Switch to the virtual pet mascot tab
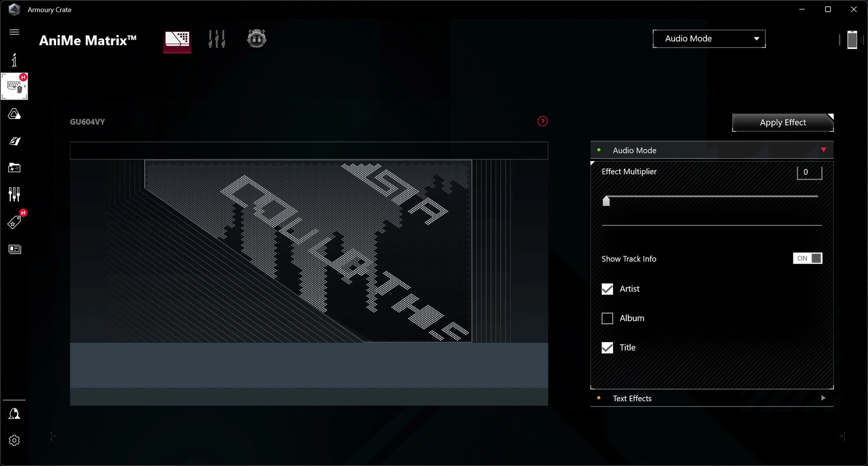The height and width of the screenshot is (466, 868). tap(257, 38)
